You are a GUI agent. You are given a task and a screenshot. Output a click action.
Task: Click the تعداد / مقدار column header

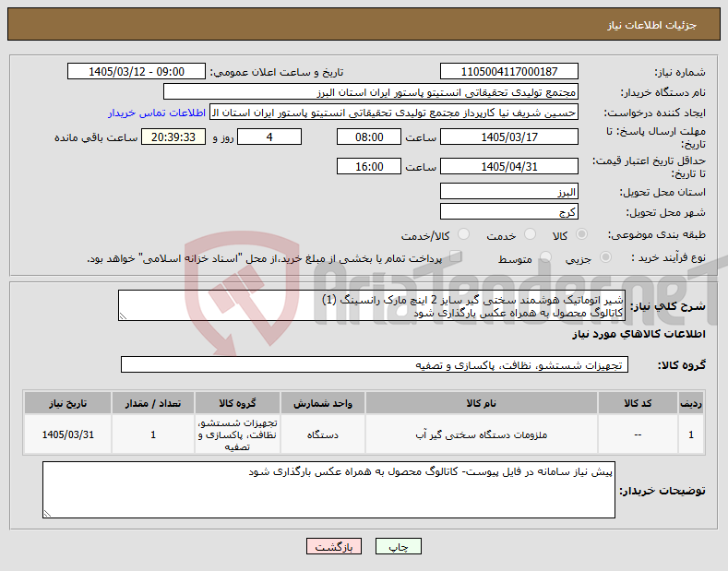[153, 403]
